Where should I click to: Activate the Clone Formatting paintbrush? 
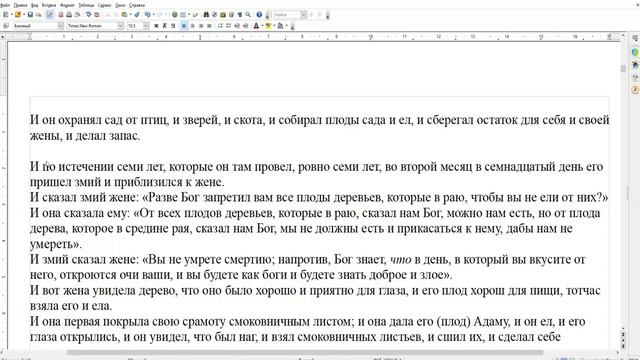[x=137, y=14]
